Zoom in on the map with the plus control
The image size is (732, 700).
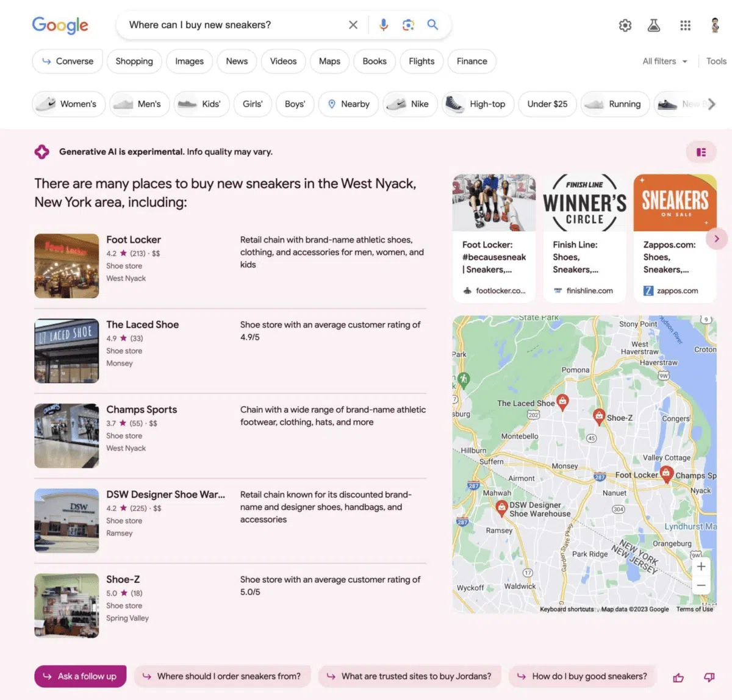701,566
